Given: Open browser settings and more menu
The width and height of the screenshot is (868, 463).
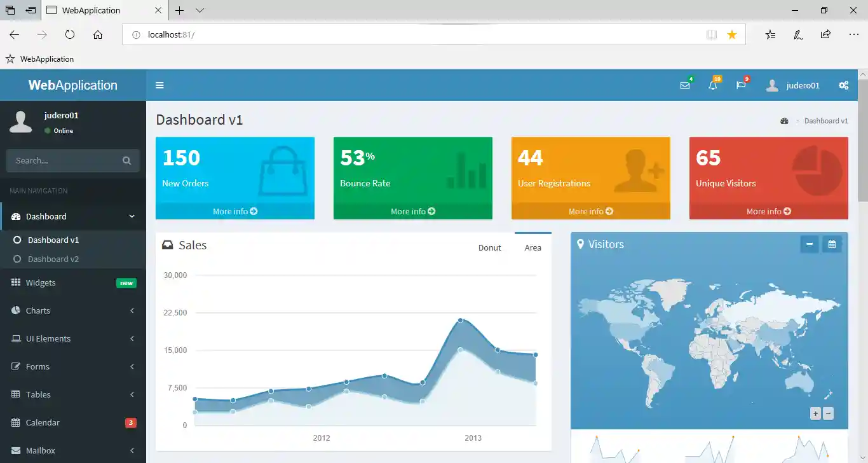Looking at the screenshot, I should (853, 34).
